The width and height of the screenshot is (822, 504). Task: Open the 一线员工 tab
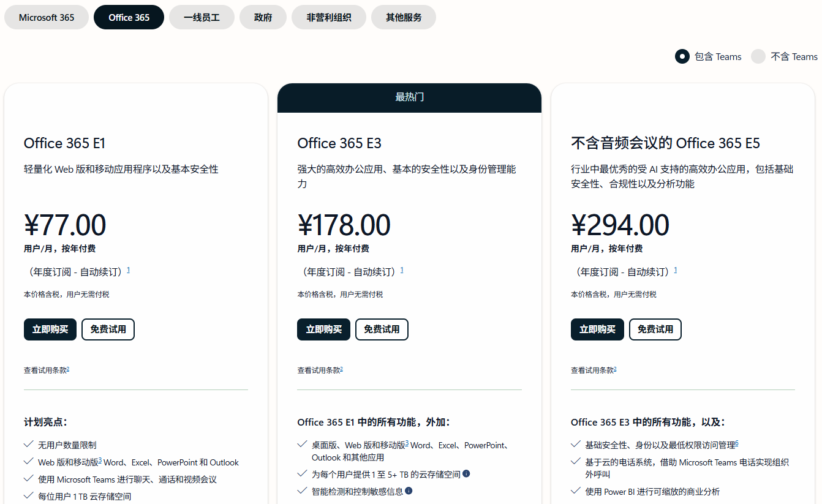pos(202,17)
